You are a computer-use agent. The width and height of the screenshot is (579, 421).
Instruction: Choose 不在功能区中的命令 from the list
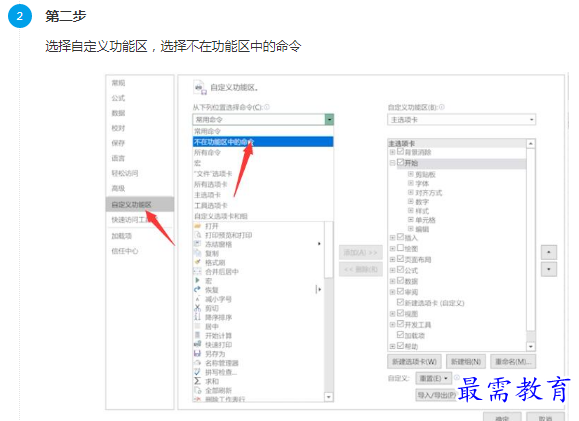263,142
